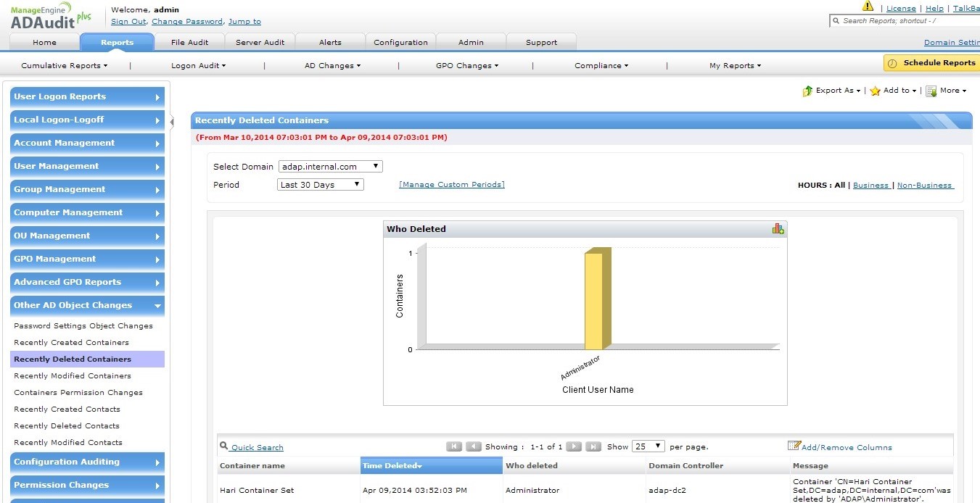
Task: Open Compliance menu
Action: pos(601,65)
